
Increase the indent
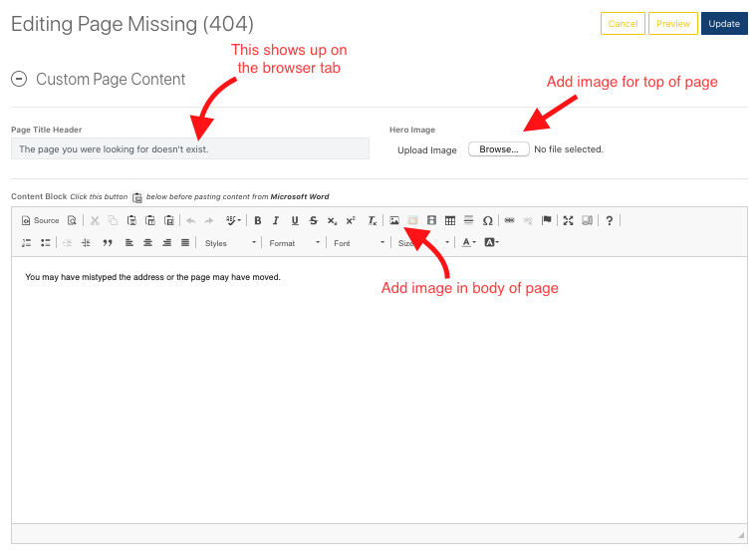point(86,242)
